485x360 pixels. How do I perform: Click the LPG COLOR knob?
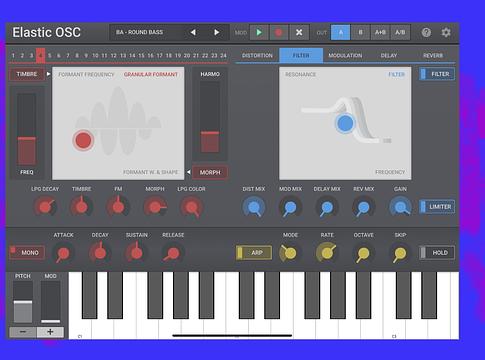tap(192, 207)
